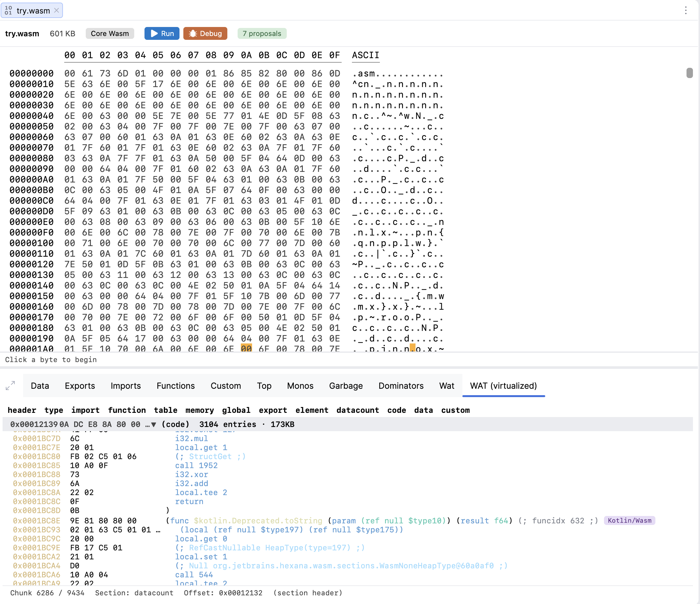Click address 0x0001BC8E in the listing
The height and width of the screenshot is (604, 700).
(37, 520)
